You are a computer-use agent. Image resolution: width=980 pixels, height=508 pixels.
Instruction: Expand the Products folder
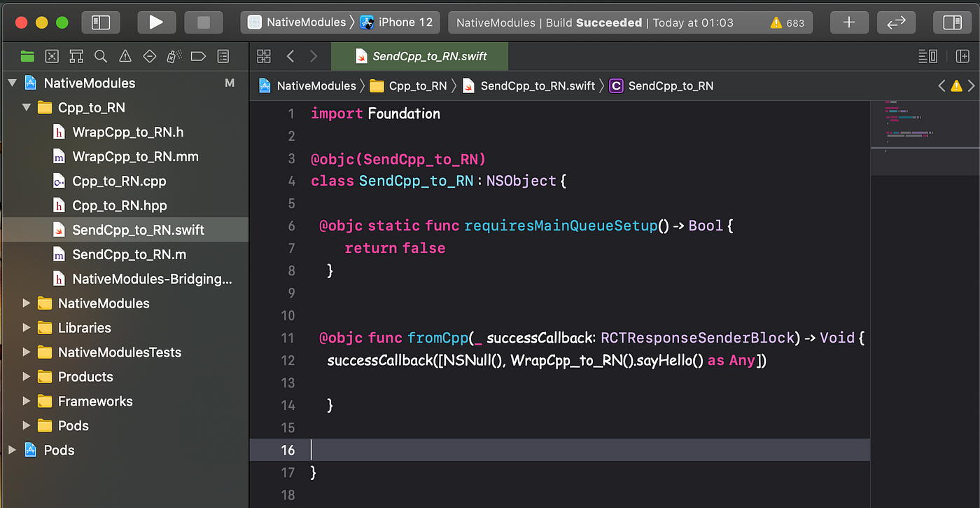click(27, 377)
